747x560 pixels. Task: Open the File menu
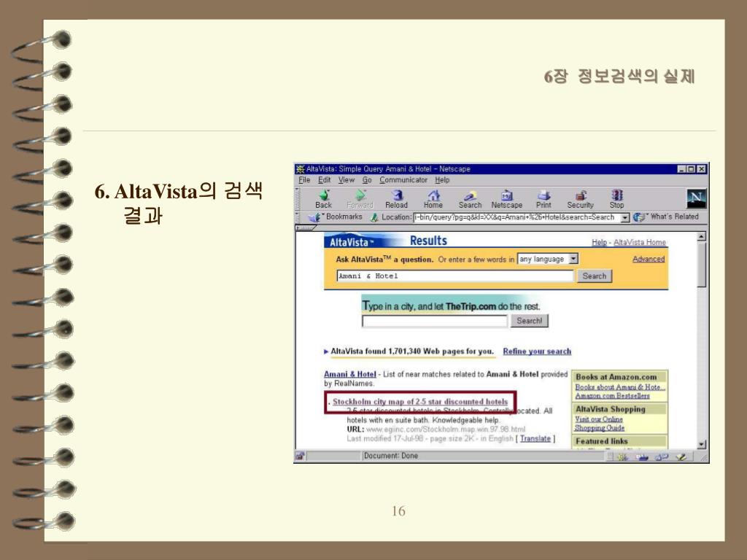304,180
